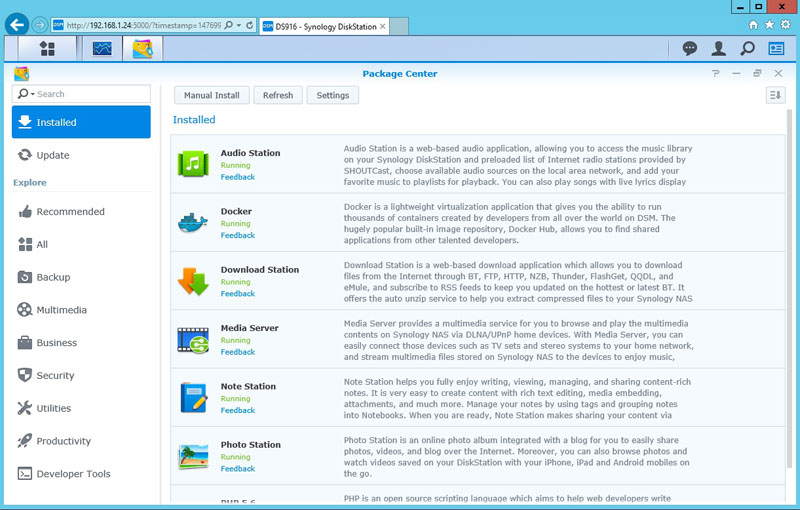Click the Note Station notebook icon

pyautogui.click(x=193, y=398)
